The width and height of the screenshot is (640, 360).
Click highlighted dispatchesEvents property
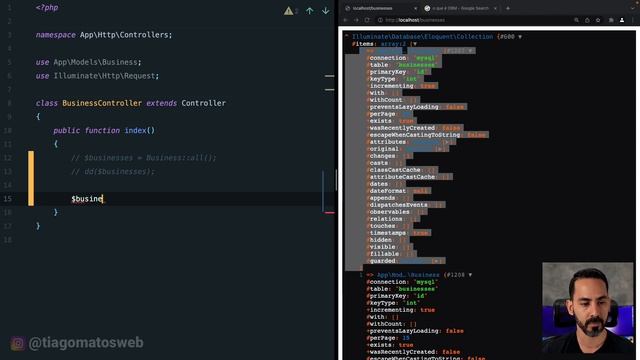(x=405, y=205)
